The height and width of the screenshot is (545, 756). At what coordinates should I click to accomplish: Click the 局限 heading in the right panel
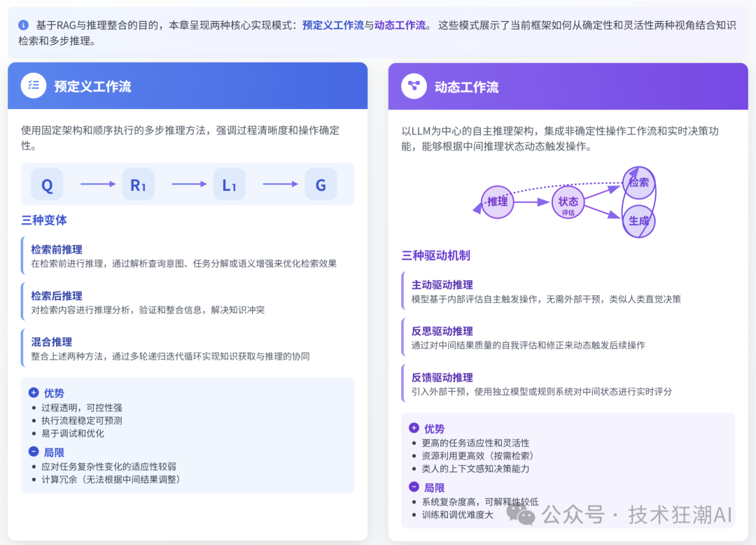434,488
